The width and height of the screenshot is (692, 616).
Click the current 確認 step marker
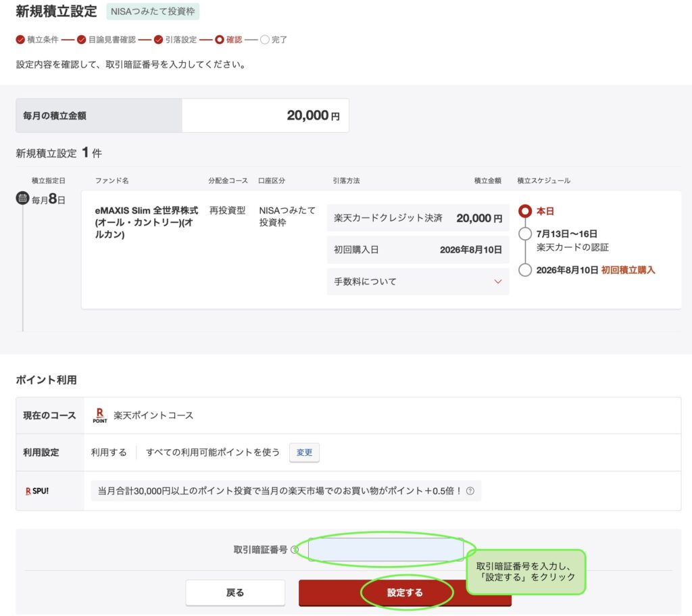220,40
